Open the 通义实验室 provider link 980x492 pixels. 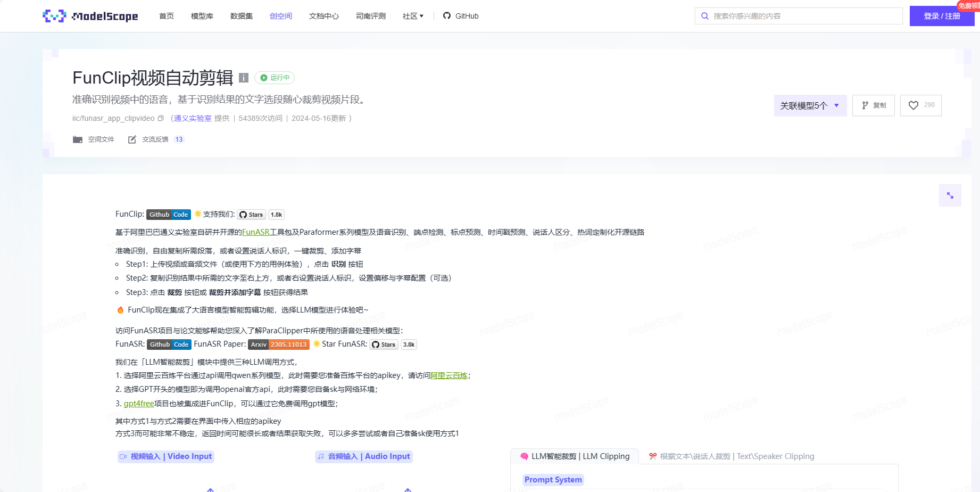193,118
